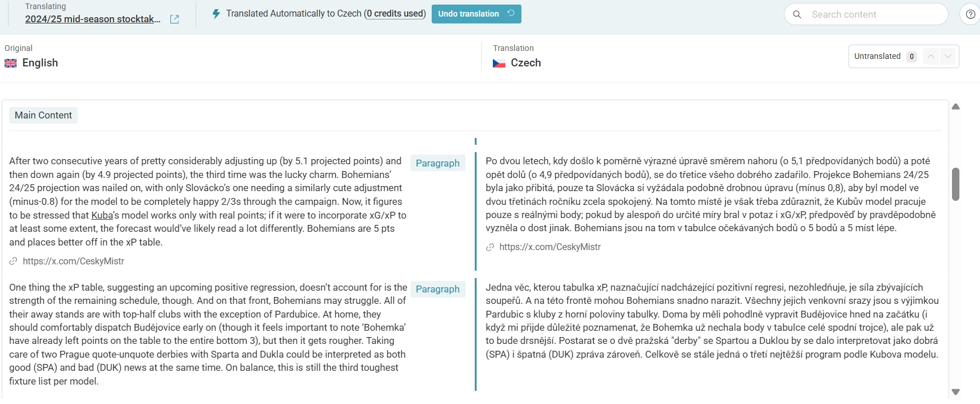Go to the next untranslated item

(x=948, y=56)
